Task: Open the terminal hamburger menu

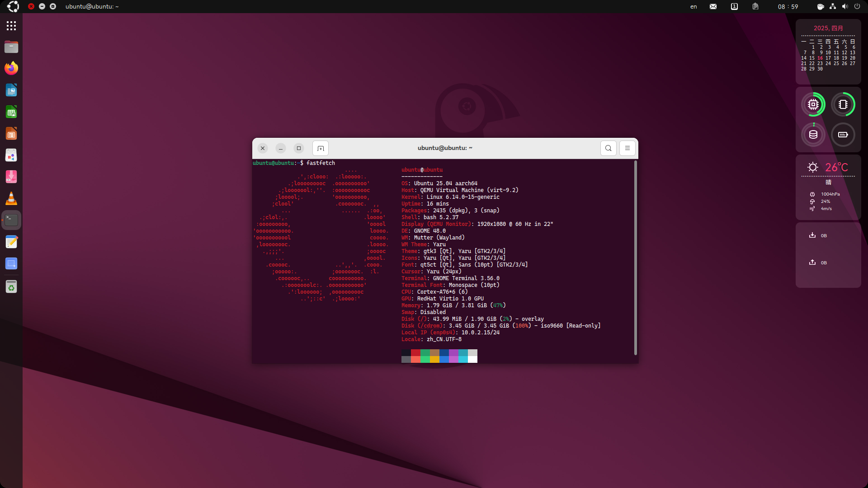Action: tap(627, 148)
